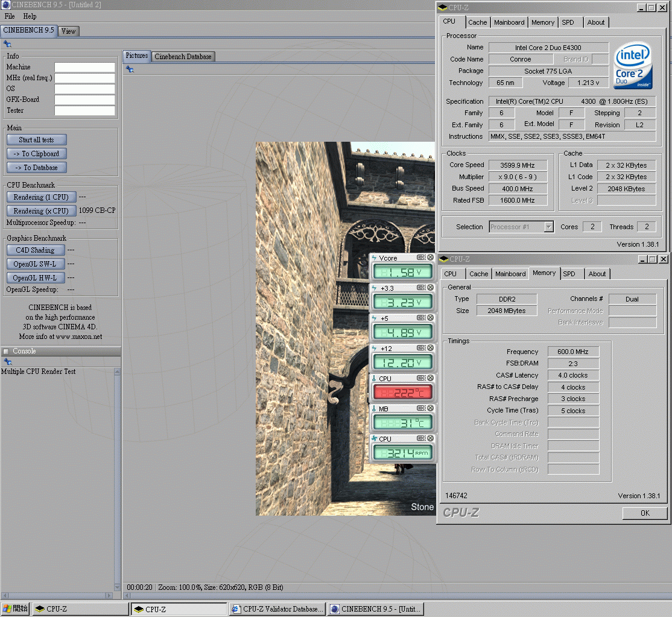Click OK in the CPU-Z window
672x617 pixels.
[645, 513]
